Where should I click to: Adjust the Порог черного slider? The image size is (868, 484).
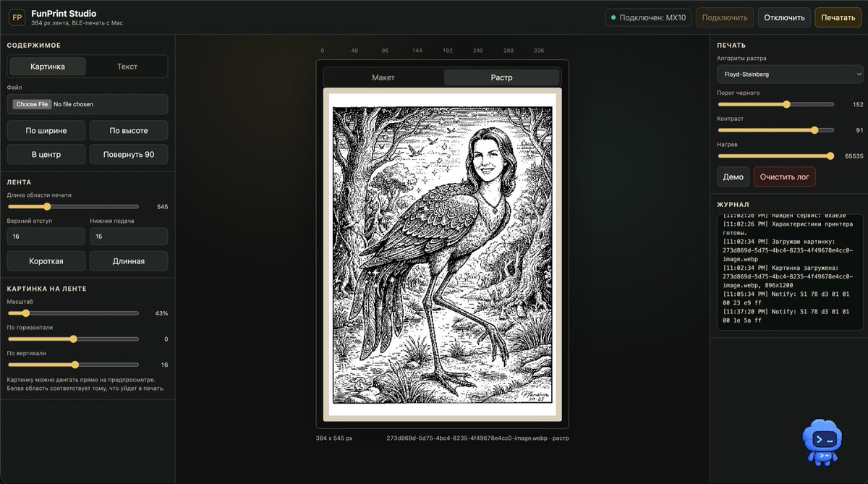(x=775, y=104)
